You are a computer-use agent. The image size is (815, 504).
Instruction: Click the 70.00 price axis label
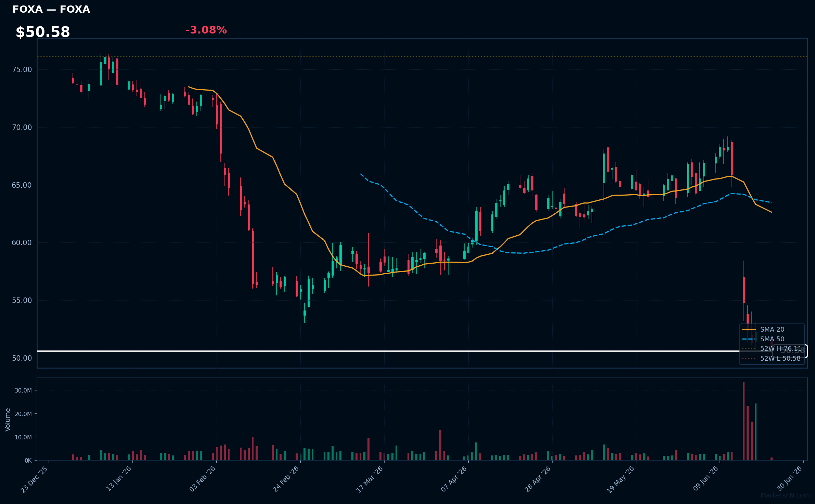22,128
